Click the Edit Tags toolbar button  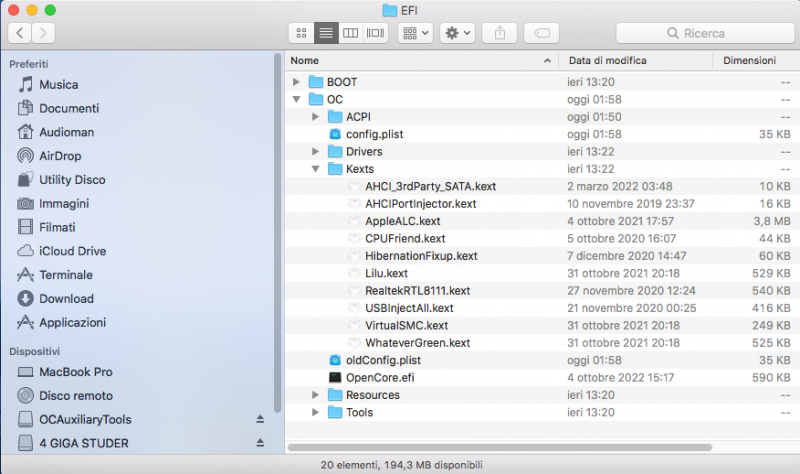[541, 33]
